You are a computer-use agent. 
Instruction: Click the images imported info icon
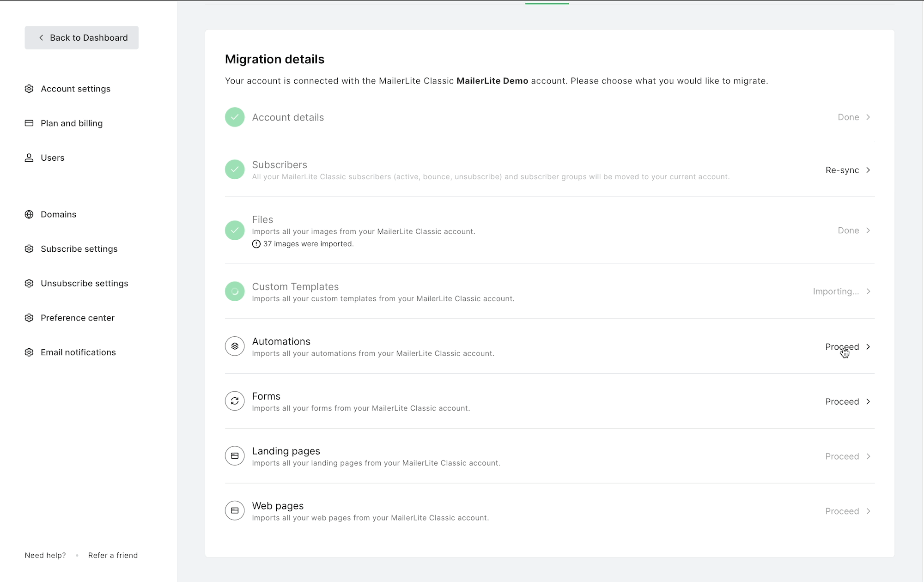point(256,244)
